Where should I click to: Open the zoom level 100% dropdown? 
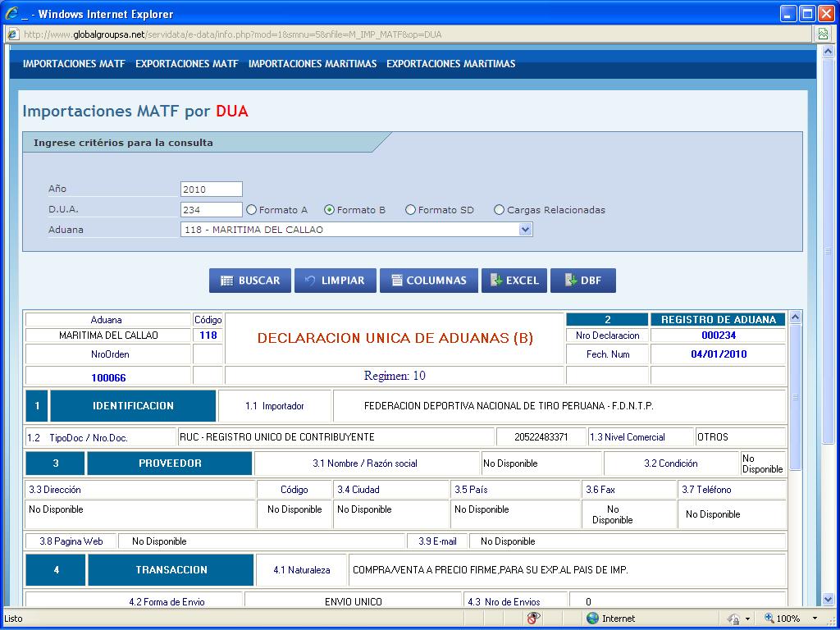[x=814, y=619]
